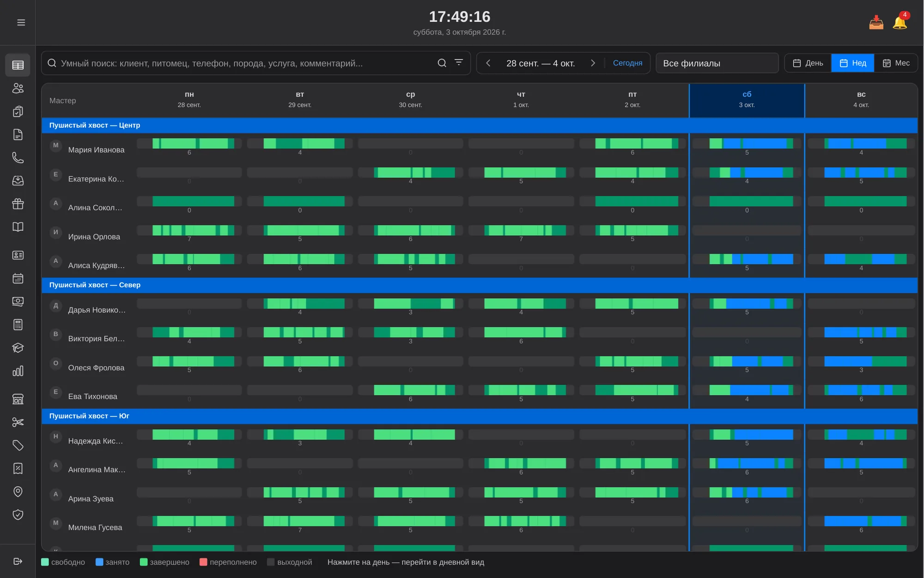The width and height of the screenshot is (924, 578).
Task: Open Мария Иванова Monday load bar
Action: click(x=189, y=143)
